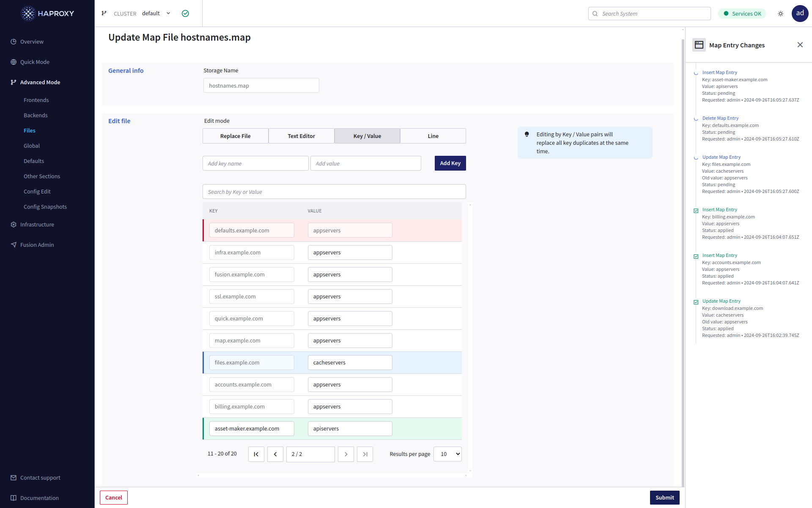Click the General info section link

pos(126,71)
